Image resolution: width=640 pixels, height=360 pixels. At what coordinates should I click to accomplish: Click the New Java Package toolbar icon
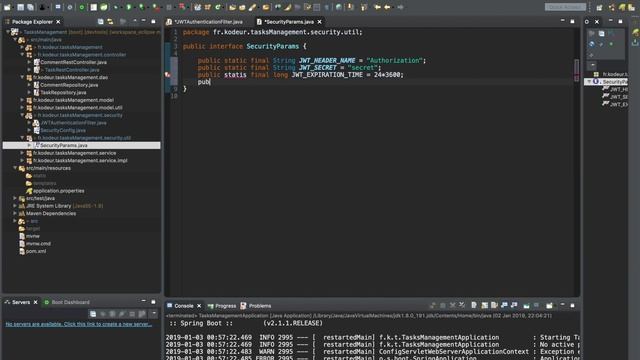coord(208,7)
